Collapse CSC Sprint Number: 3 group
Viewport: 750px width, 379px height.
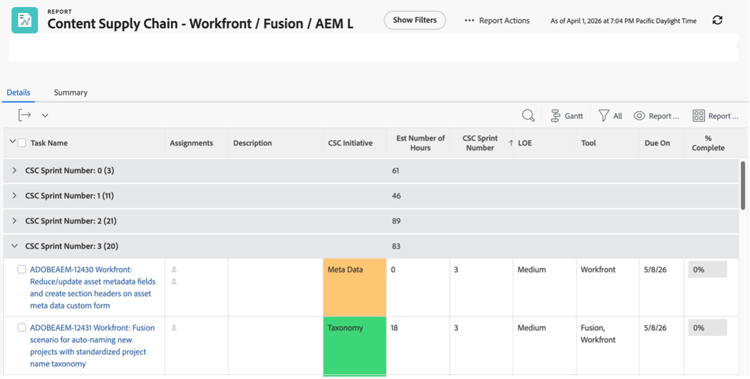14,246
